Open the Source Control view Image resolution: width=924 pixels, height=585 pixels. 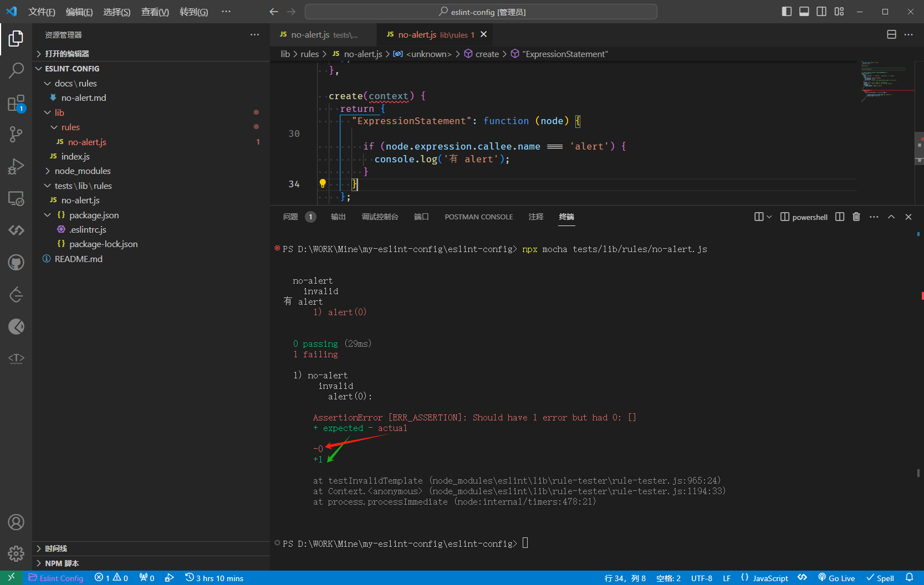pos(16,134)
